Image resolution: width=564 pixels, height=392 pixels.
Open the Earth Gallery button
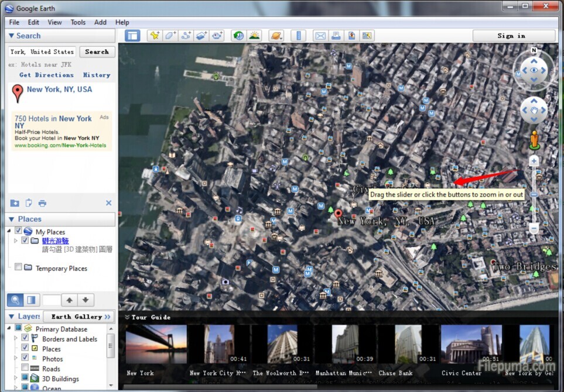pos(79,317)
